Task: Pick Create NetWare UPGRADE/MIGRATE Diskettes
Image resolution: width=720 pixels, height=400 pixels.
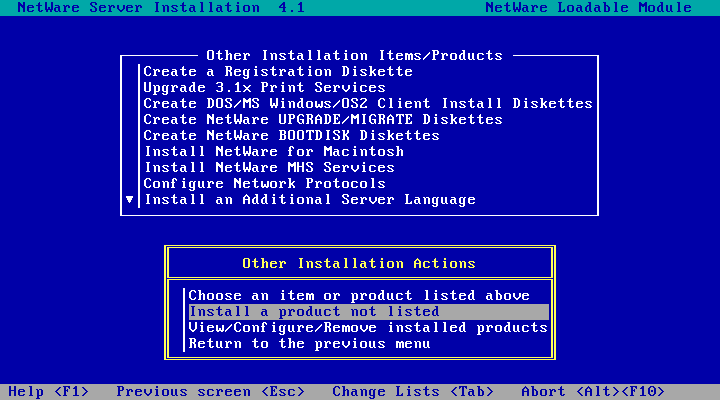Action: [323, 120]
